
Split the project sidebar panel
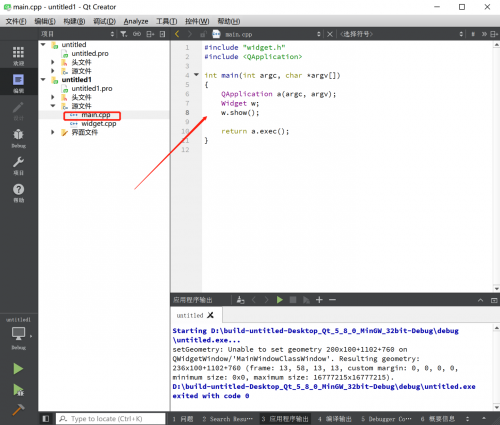pos(150,34)
